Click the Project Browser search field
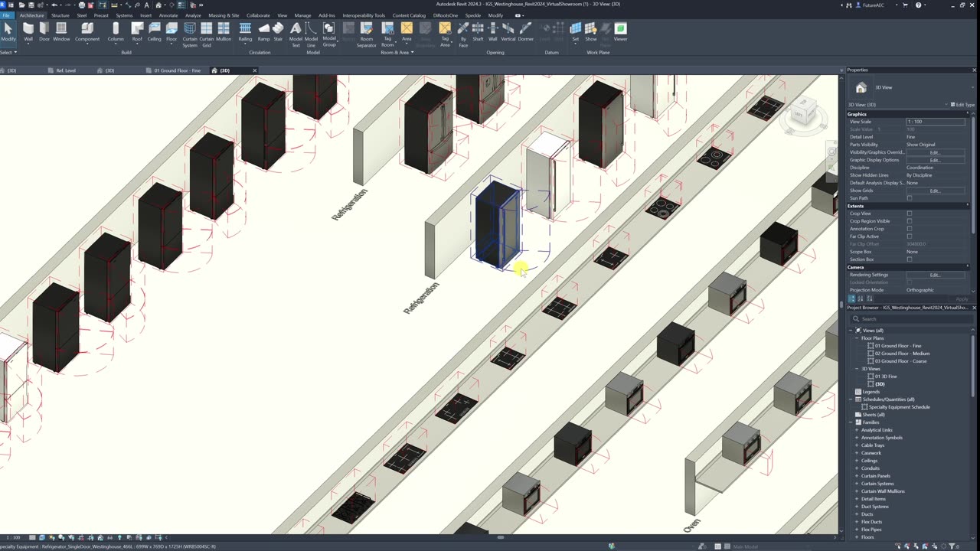This screenshot has width=980, height=551. point(911,319)
